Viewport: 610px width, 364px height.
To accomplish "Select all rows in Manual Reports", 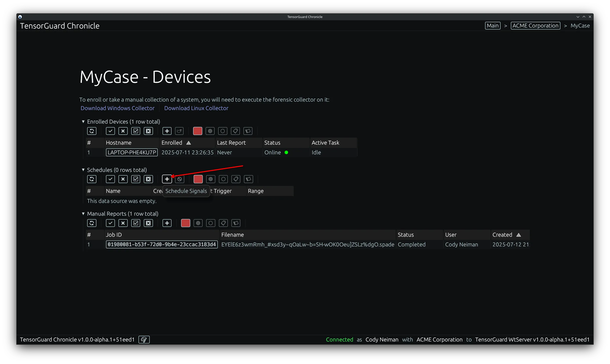I will pyautogui.click(x=110, y=223).
